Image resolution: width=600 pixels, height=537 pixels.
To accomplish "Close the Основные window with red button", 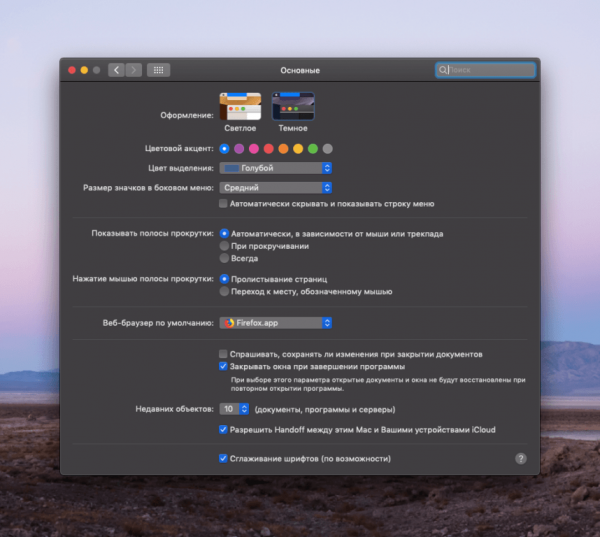I will [72, 70].
